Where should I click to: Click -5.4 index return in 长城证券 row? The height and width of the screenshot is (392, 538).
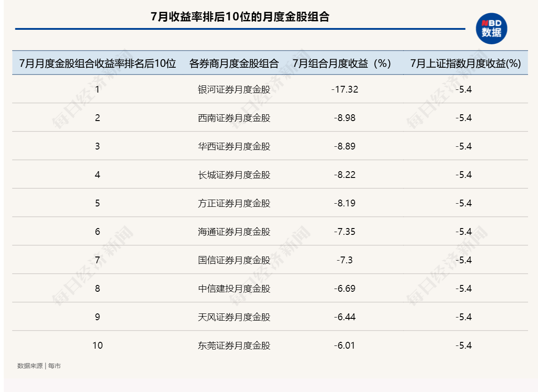click(x=463, y=175)
